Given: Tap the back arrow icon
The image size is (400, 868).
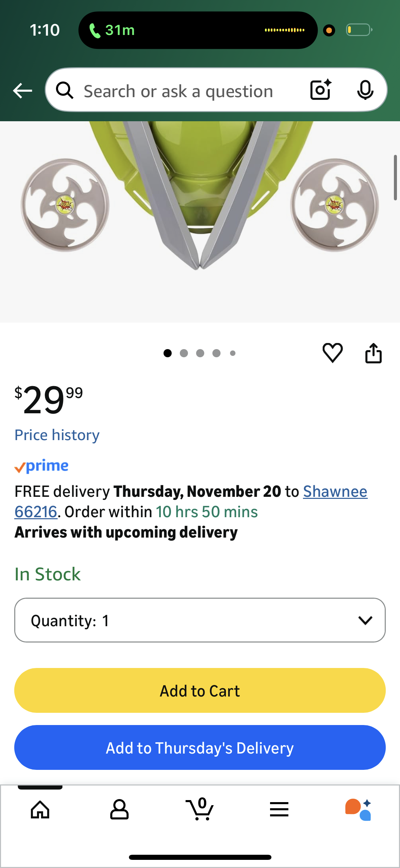Looking at the screenshot, I should [22, 91].
